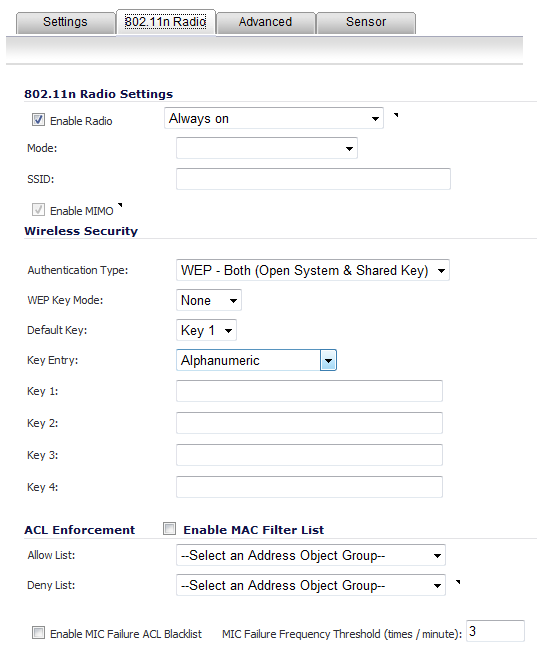Open the Sensor tab

(366, 22)
